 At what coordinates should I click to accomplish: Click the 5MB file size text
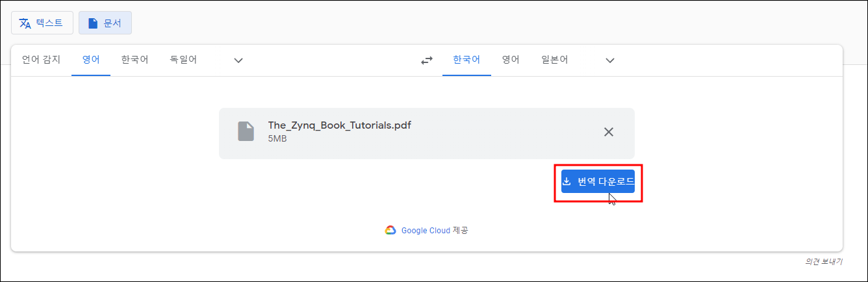277,139
